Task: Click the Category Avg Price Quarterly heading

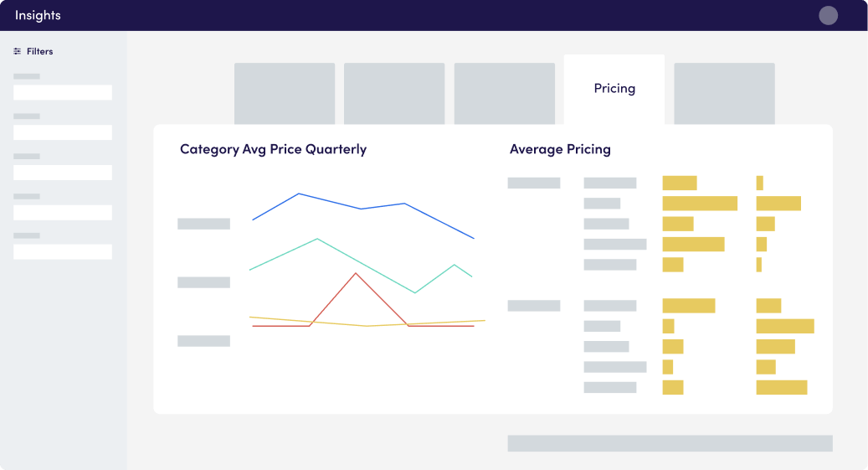Action: pos(274,150)
